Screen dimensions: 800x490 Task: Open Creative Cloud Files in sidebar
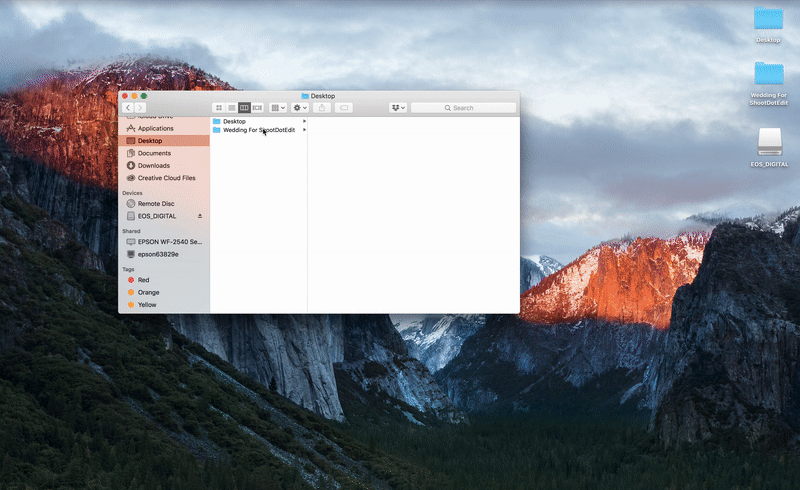pyautogui.click(x=166, y=178)
